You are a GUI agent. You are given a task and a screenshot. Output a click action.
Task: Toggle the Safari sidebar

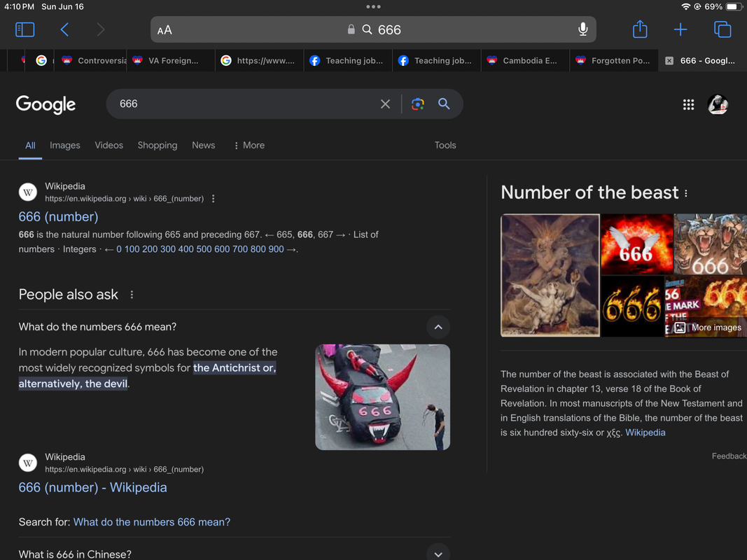tap(25, 29)
